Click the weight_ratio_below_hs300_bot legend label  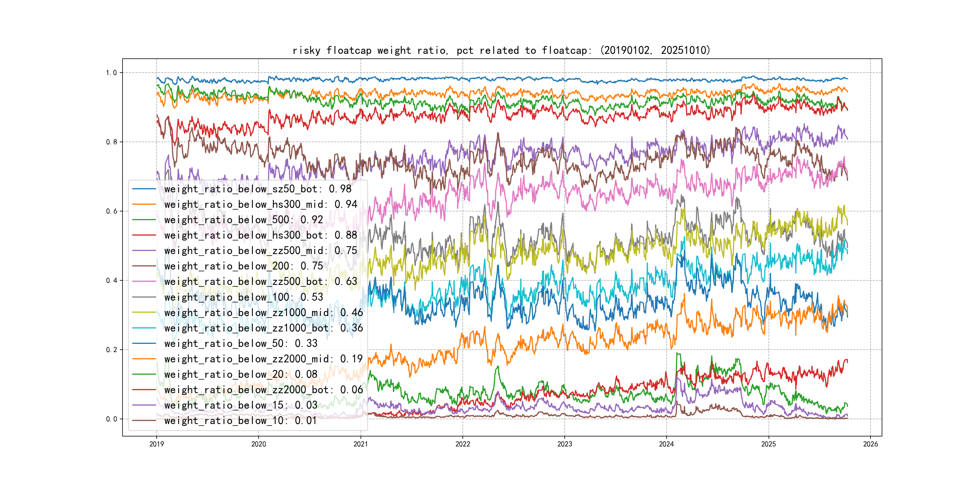[261, 235]
